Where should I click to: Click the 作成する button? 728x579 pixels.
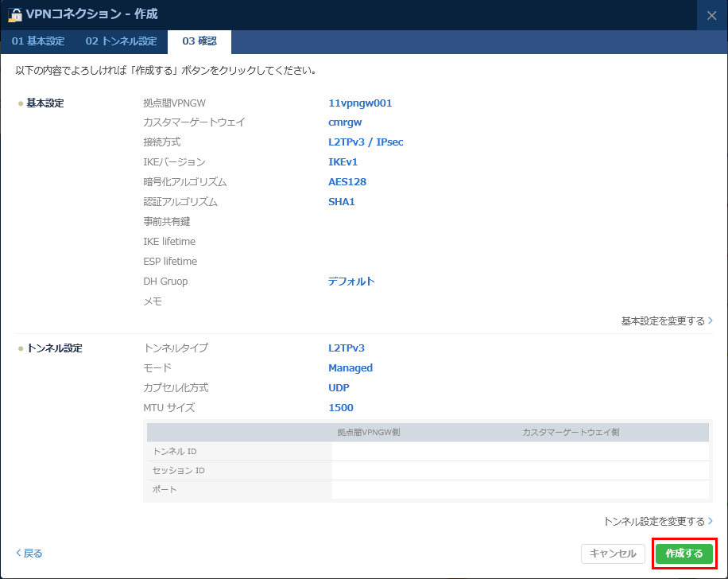click(683, 554)
